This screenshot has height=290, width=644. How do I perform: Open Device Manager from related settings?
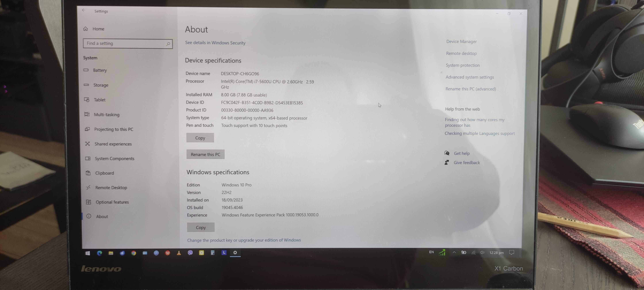461,41
